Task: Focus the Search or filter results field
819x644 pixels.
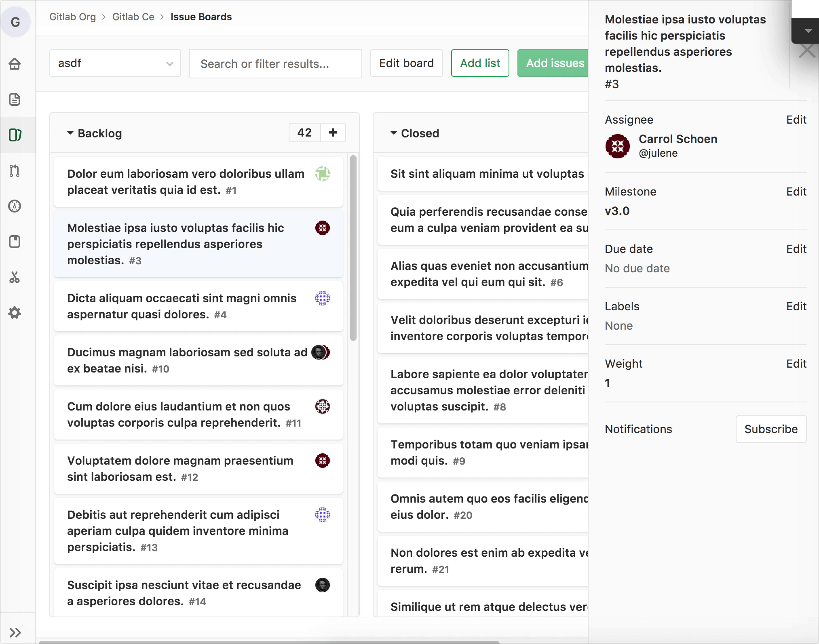Action: [x=275, y=64]
